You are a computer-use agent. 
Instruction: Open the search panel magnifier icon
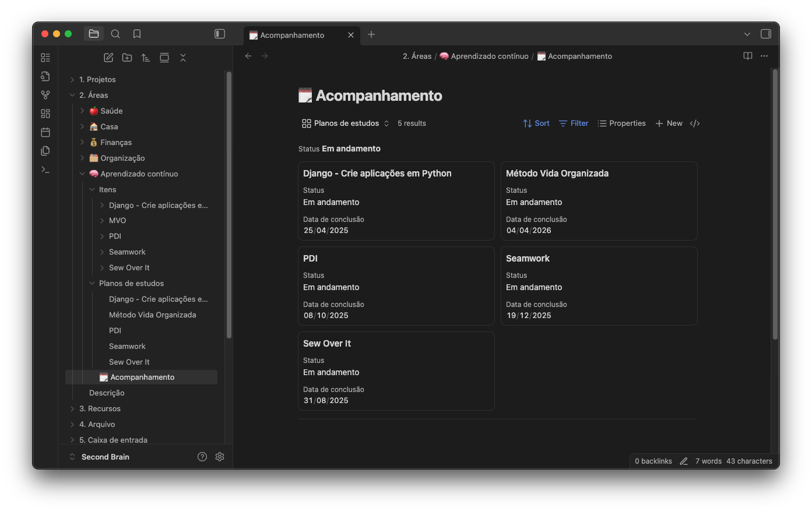tap(115, 34)
